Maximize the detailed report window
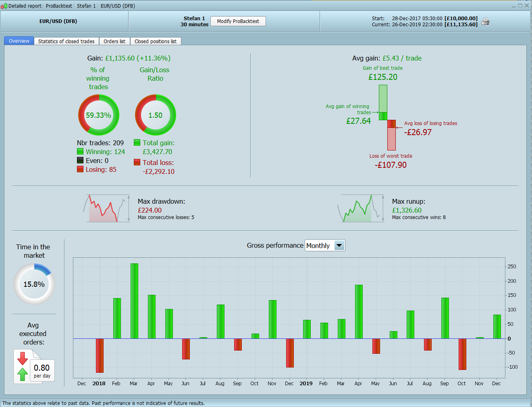 pyautogui.click(x=520, y=6)
